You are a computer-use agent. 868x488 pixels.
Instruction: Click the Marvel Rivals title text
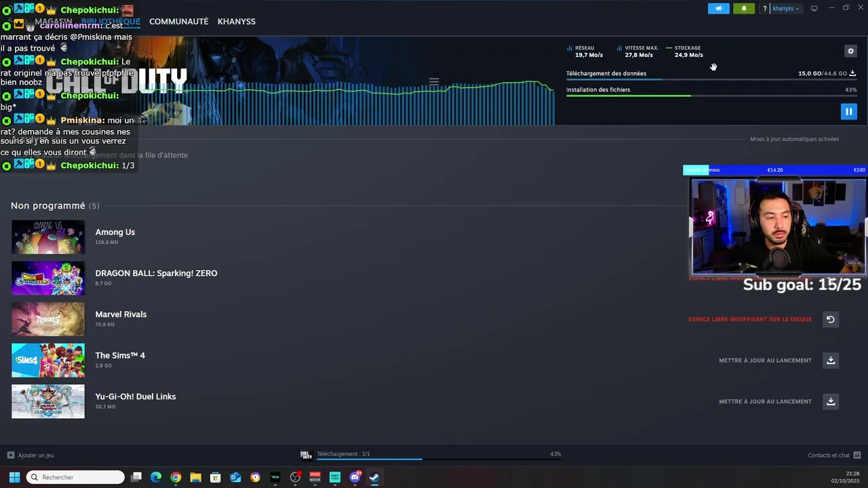(121, 314)
